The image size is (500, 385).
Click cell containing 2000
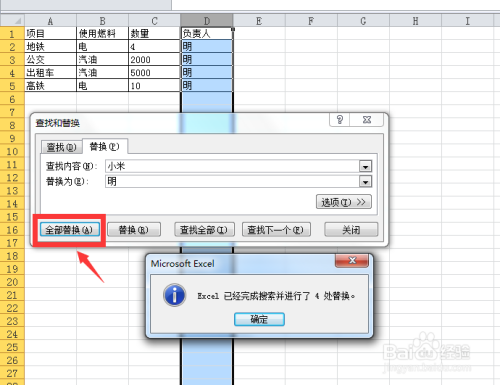tap(154, 60)
